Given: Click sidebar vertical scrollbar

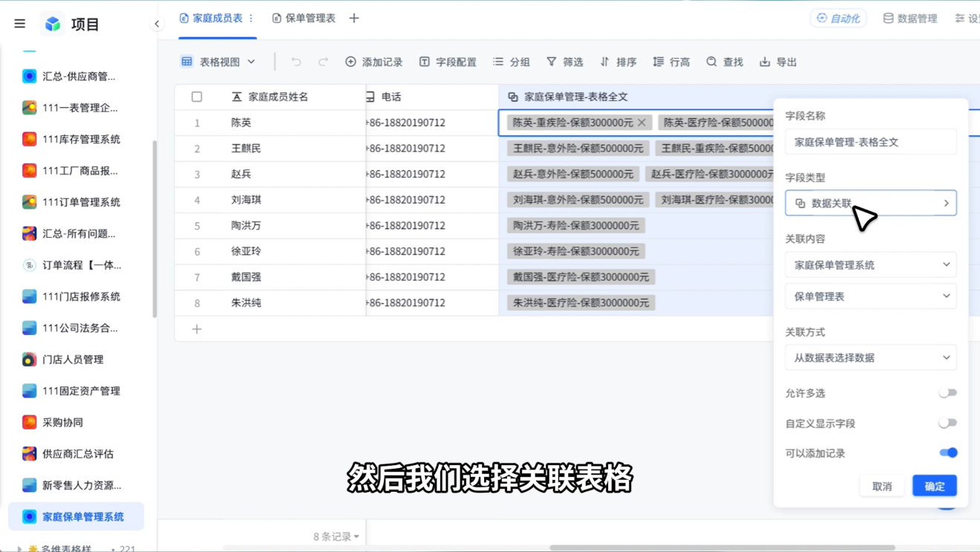Looking at the screenshot, I should (154, 229).
